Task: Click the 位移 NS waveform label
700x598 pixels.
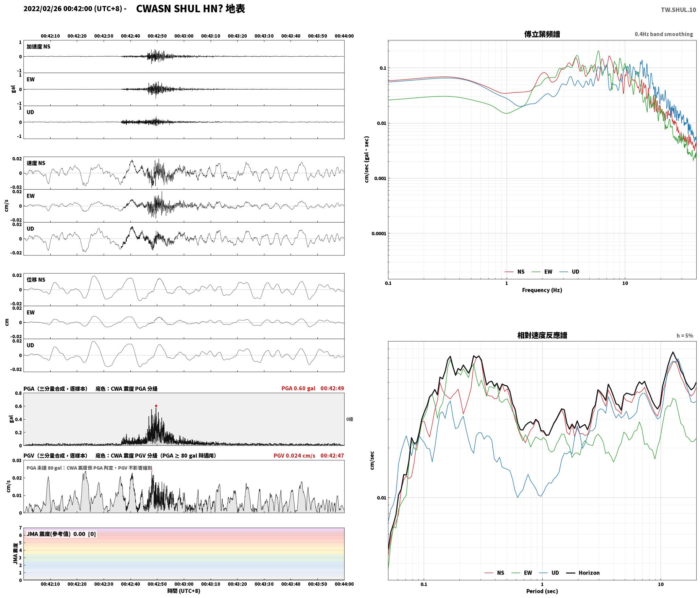Action: [x=36, y=280]
